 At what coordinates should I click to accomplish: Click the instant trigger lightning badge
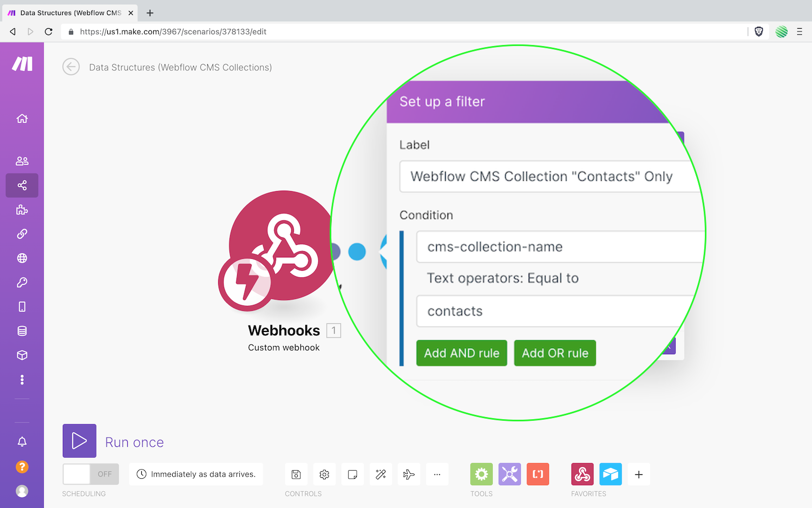tap(246, 283)
